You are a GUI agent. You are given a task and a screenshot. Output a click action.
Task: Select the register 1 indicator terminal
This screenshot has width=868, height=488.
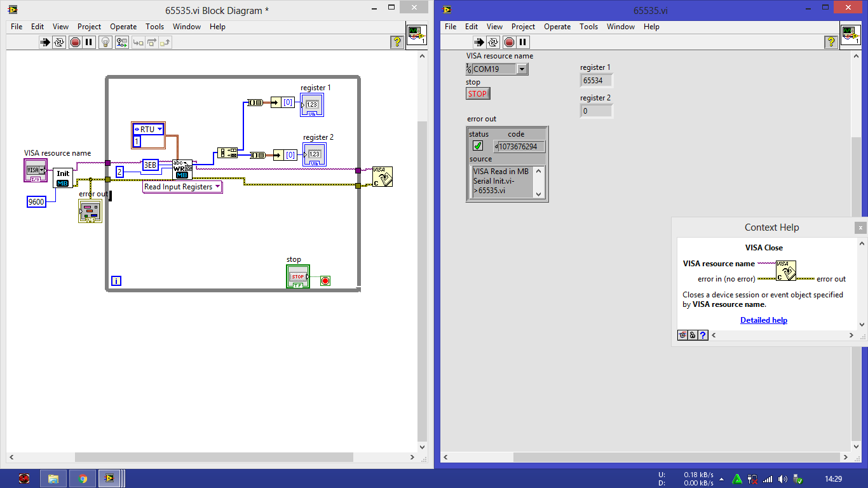click(x=312, y=105)
